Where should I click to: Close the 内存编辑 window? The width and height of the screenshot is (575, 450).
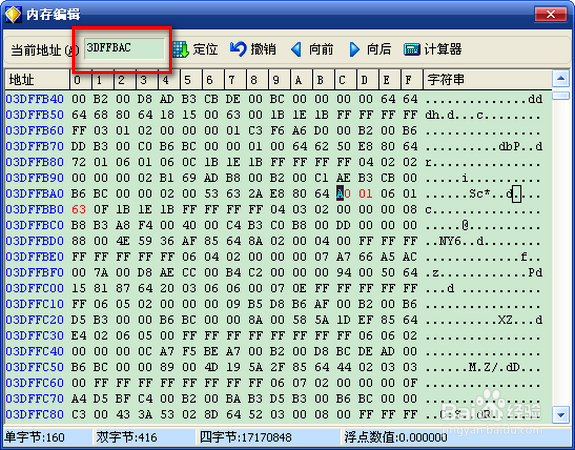pos(550,14)
